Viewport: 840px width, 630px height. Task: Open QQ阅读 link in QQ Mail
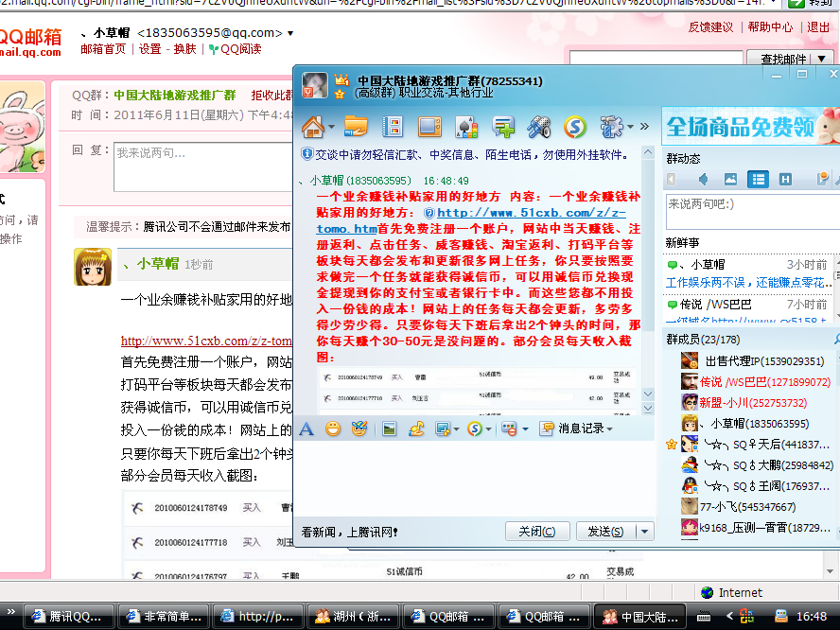(x=236, y=49)
